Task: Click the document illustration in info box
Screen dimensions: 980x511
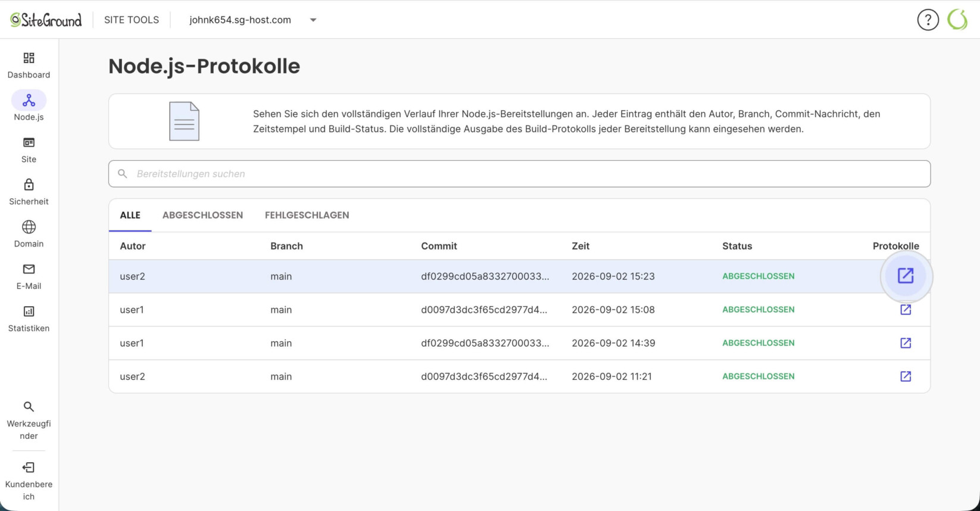Action: point(184,121)
